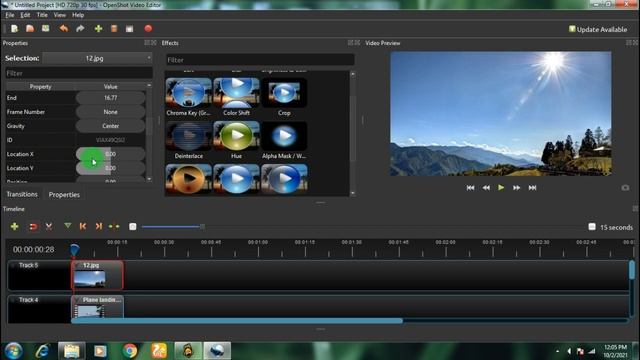Add a marker with the green triangle
The image size is (640, 360).
(x=68, y=226)
